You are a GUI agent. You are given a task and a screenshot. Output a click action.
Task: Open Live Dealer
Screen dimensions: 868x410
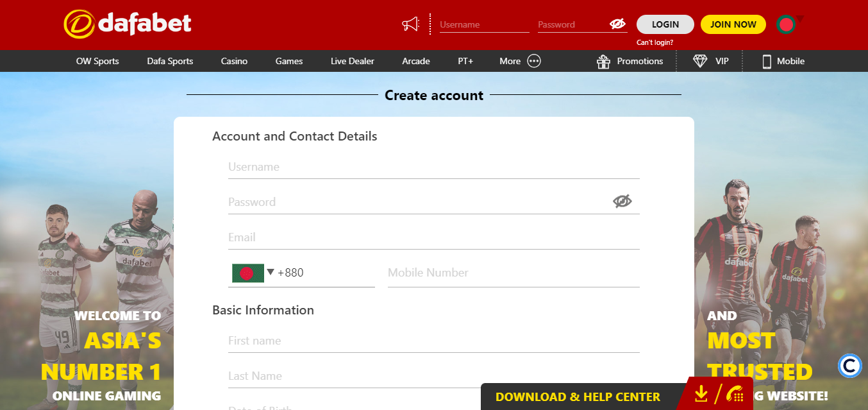click(353, 61)
